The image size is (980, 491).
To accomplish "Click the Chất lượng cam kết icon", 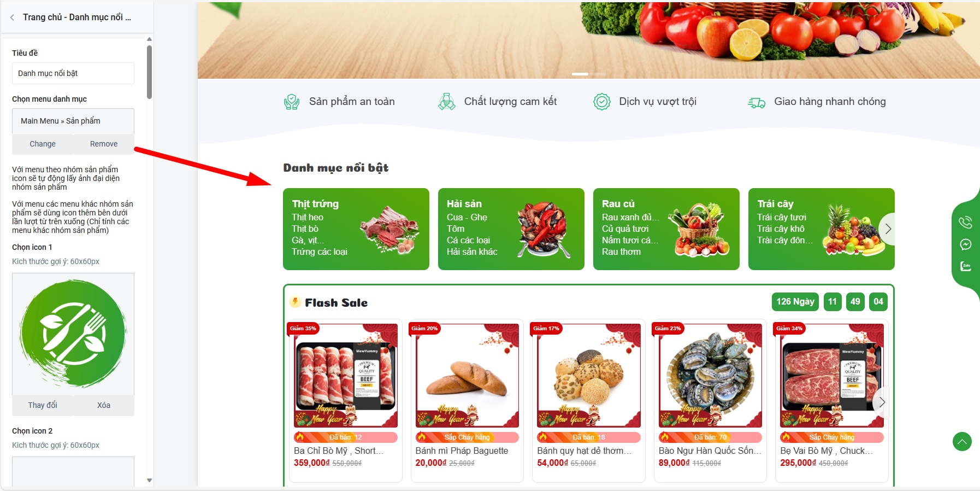I will coord(447,102).
